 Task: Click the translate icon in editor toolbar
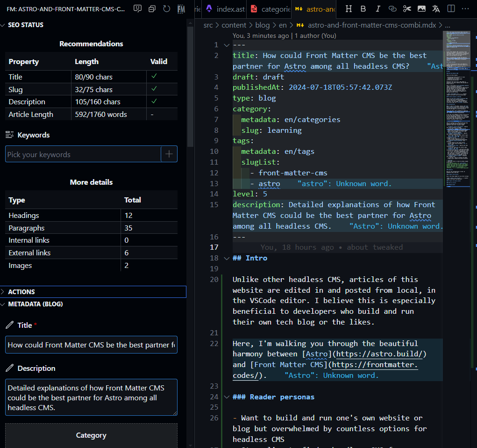(x=436, y=9)
